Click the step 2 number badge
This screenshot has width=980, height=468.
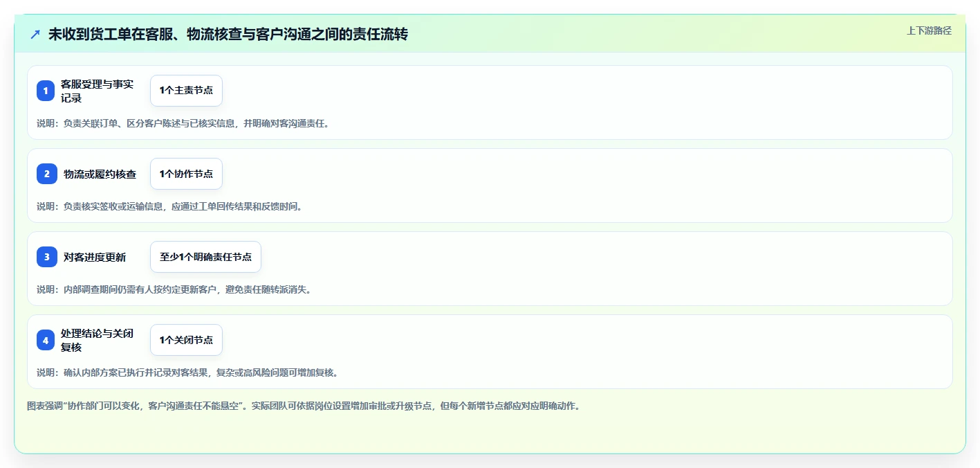46,174
